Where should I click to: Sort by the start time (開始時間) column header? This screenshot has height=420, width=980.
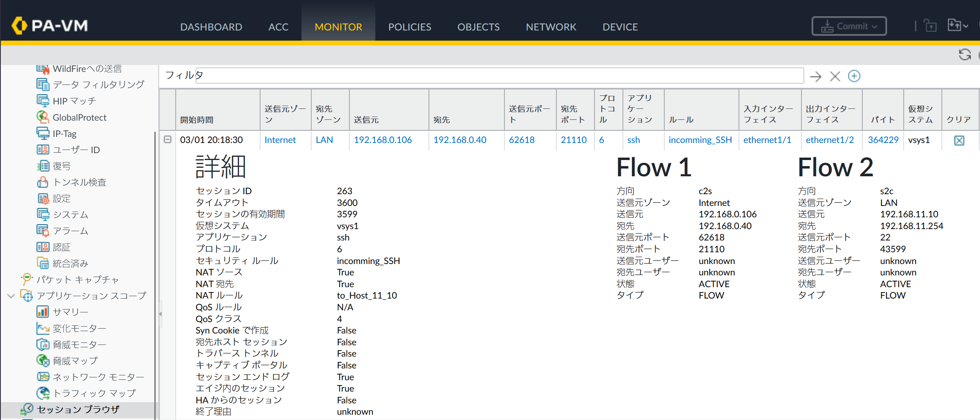click(x=218, y=110)
